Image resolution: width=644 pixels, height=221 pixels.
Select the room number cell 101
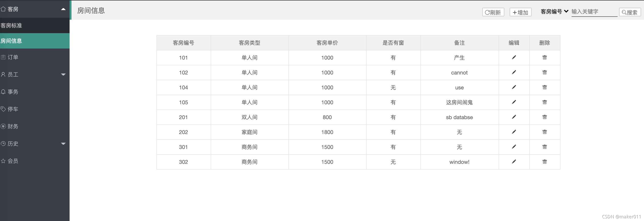pos(184,58)
